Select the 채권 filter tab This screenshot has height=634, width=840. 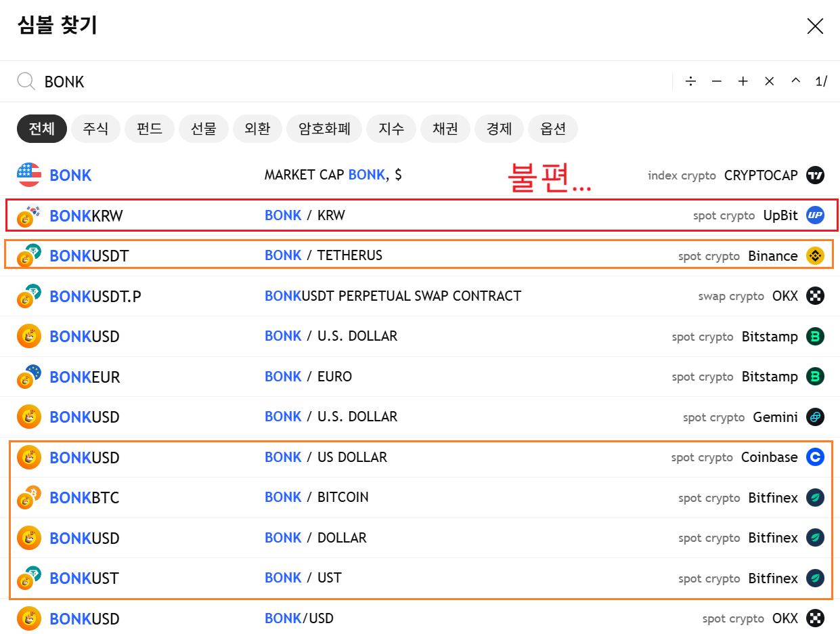click(x=445, y=129)
